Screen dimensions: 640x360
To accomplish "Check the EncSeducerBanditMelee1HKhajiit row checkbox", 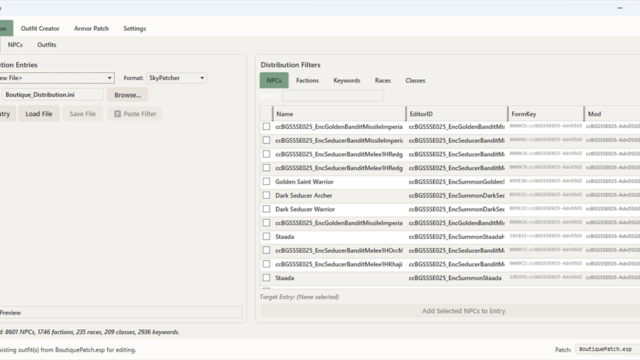I will 267,264.
